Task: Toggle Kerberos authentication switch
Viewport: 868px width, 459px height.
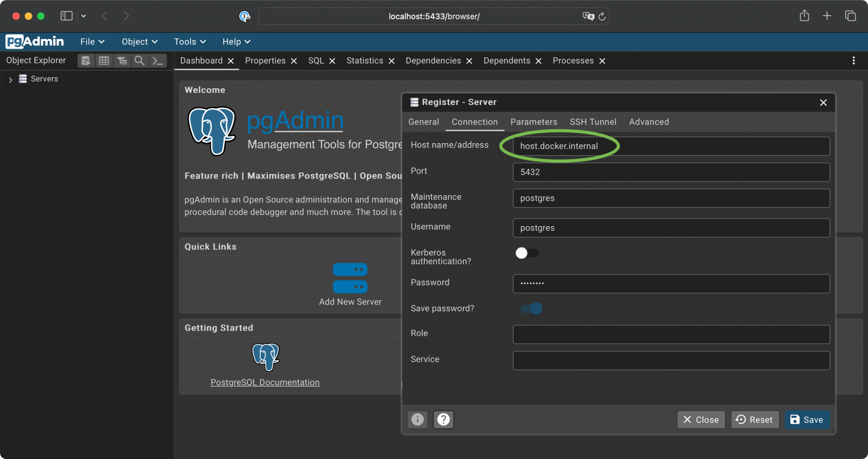Action: pyautogui.click(x=527, y=253)
